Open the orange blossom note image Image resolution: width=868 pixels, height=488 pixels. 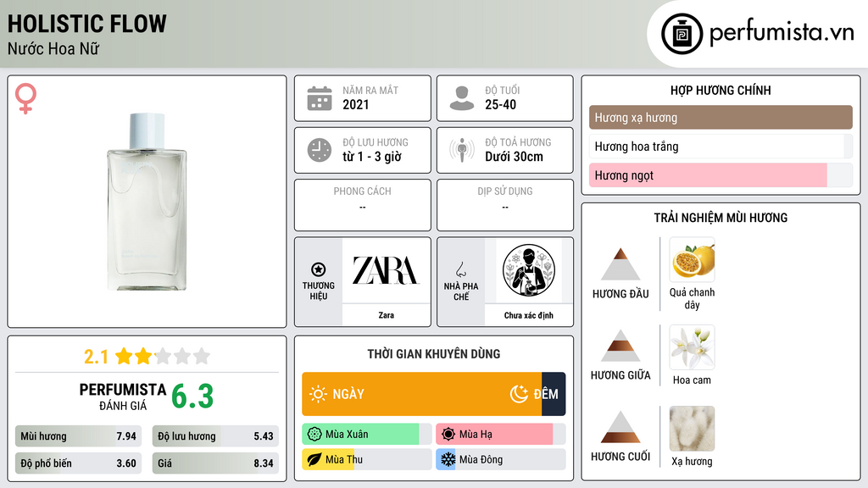(x=692, y=347)
